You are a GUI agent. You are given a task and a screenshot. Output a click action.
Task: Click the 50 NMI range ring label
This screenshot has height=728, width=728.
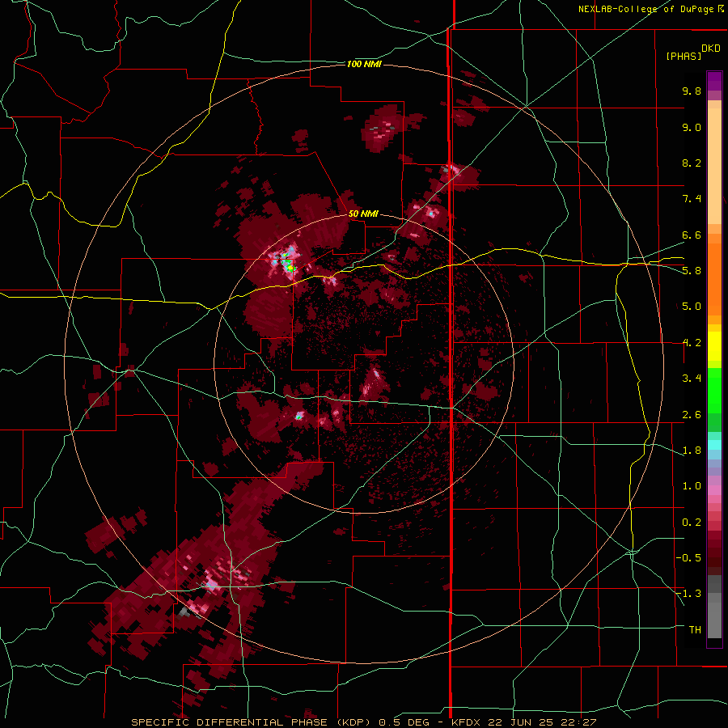tap(363, 214)
